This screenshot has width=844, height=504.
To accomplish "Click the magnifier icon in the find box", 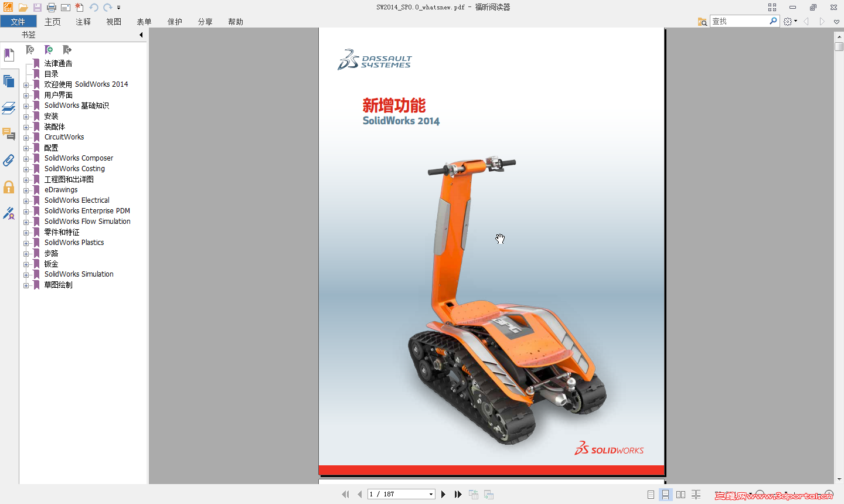I will pos(773,21).
